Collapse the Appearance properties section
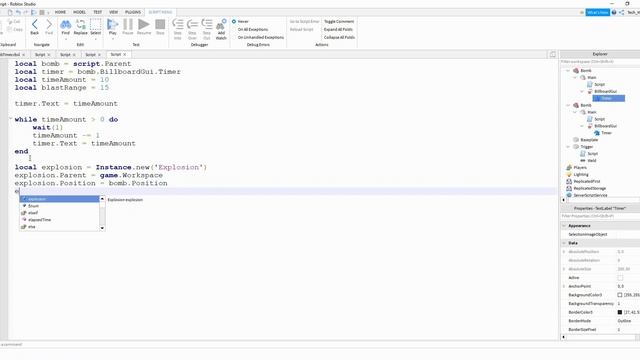 pyautogui.click(x=564, y=226)
